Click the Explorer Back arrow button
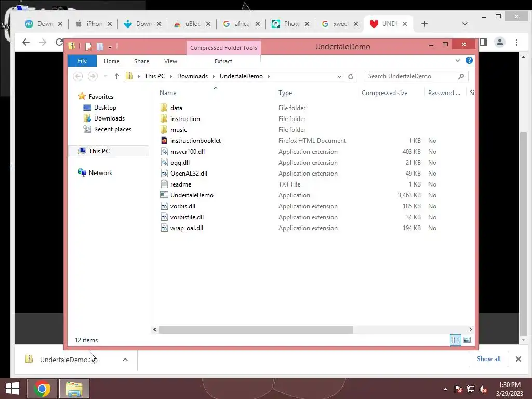The image size is (532, 399). (x=78, y=76)
